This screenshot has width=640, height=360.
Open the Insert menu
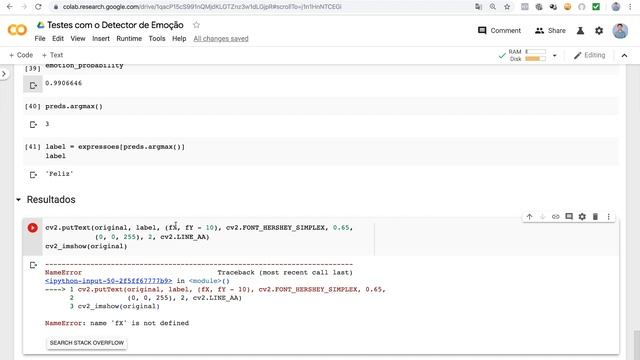click(101, 38)
